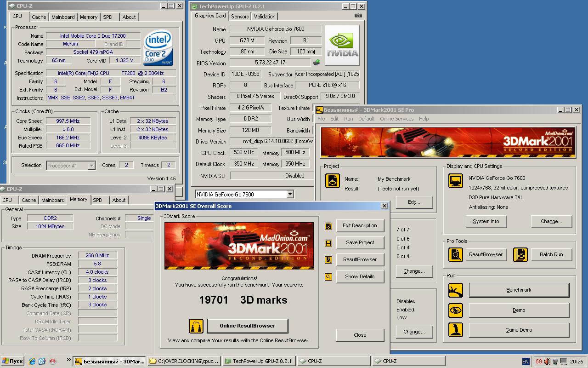Click the Game Demo joystick icon
588x368 pixels.
[x=456, y=330]
